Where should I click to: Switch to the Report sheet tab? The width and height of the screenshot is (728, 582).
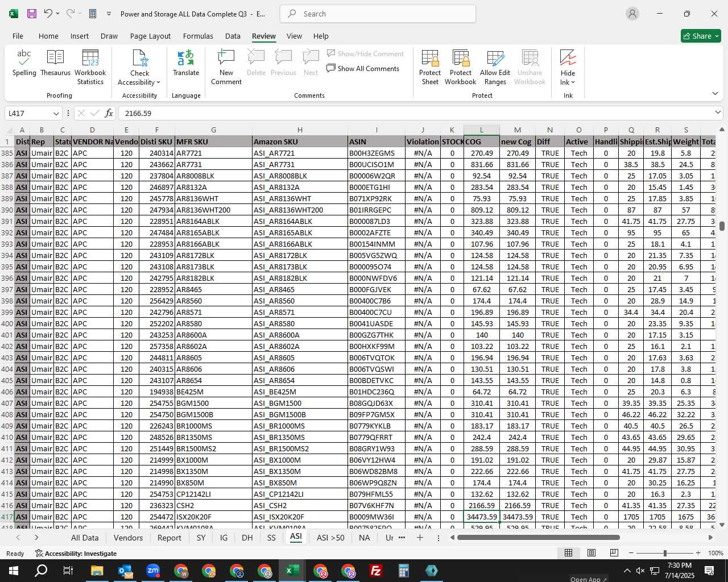(169, 538)
